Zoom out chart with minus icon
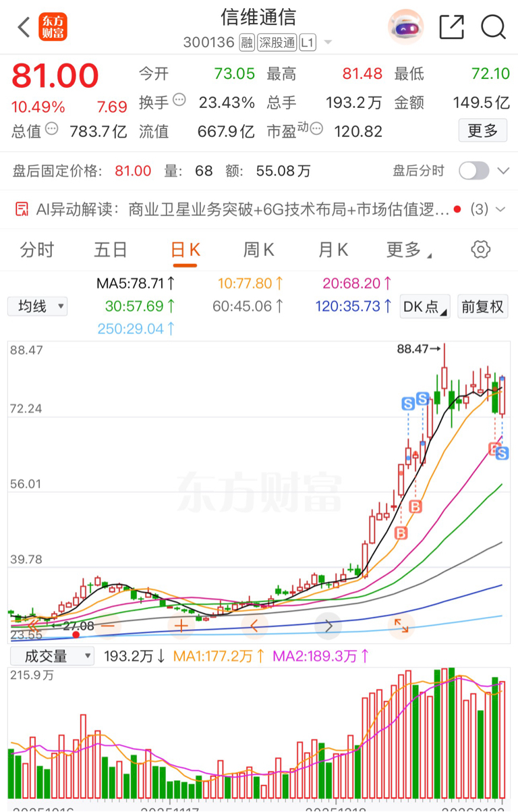This screenshot has width=518, height=812. (x=107, y=626)
